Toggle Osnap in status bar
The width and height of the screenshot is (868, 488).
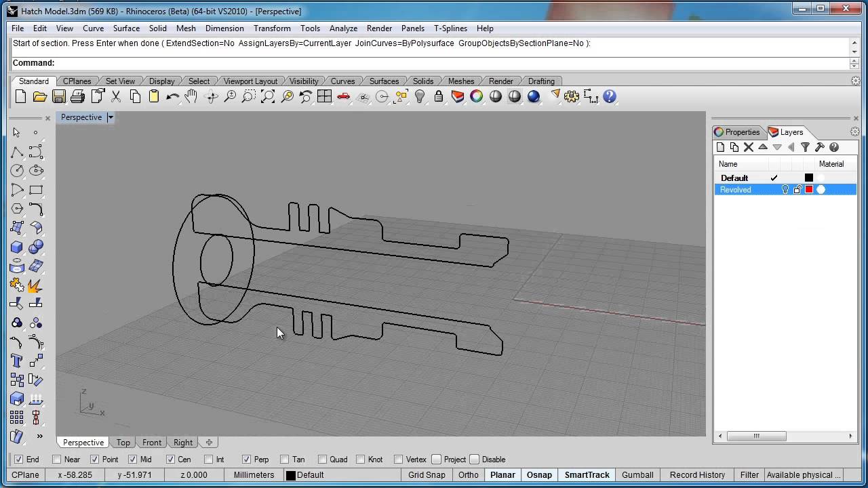pyautogui.click(x=539, y=475)
